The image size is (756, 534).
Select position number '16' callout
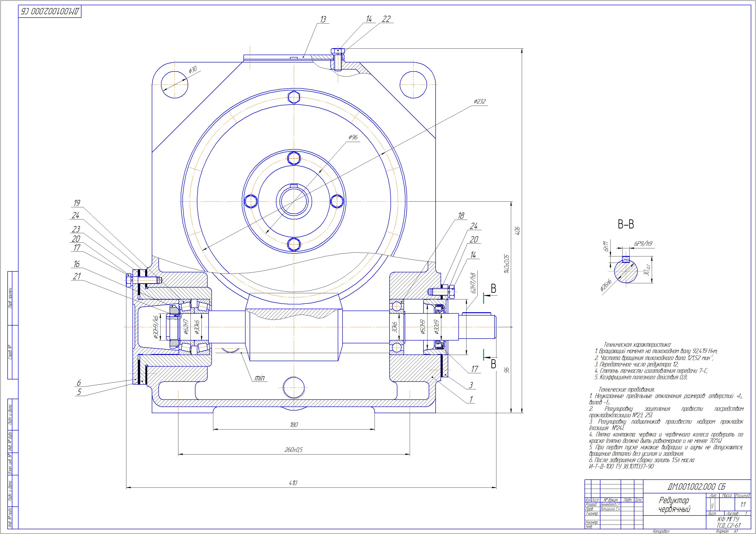click(76, 264)
